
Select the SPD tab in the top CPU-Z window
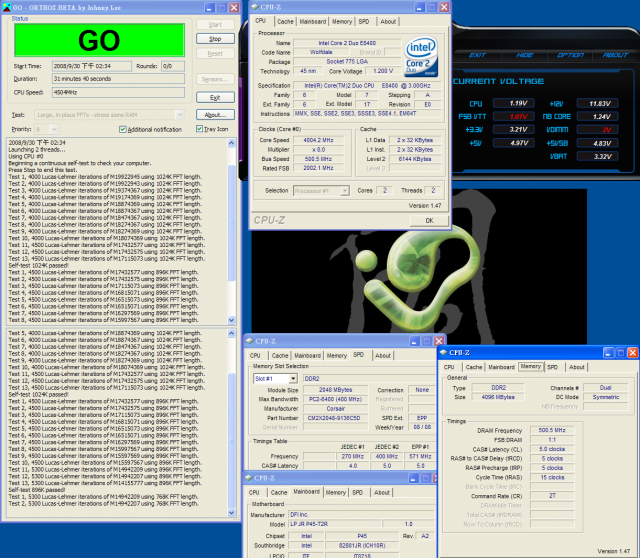point(364,22)
